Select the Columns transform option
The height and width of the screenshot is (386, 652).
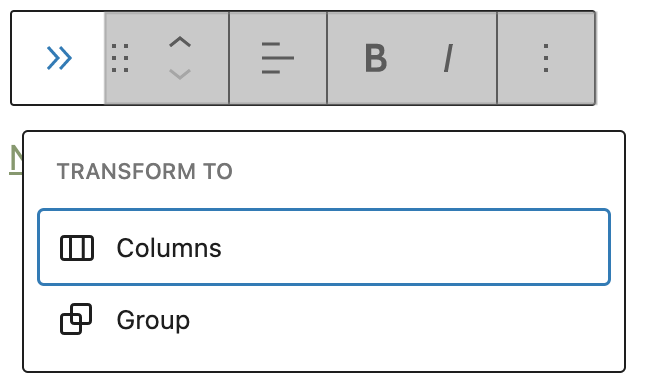324,247
